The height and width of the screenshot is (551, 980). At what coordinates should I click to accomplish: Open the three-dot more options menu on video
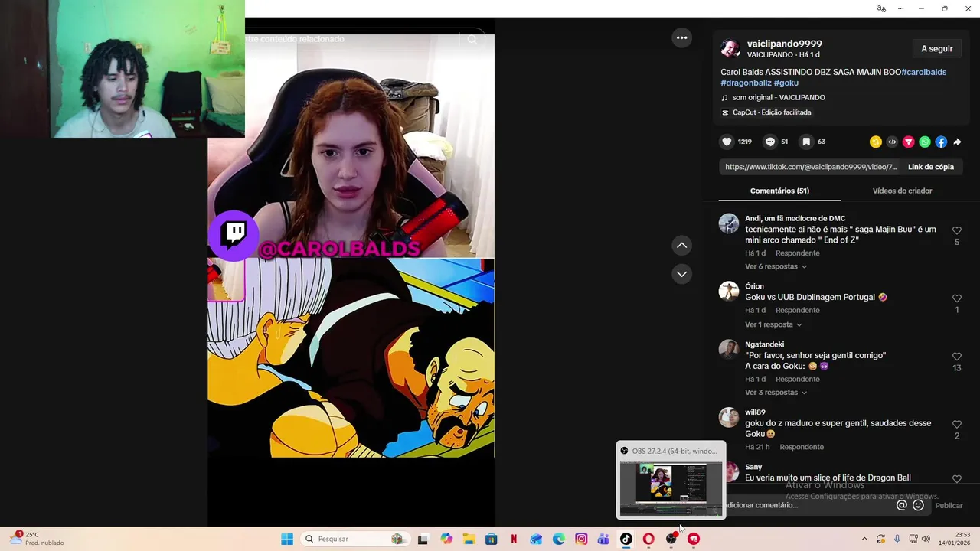[681, 37]
